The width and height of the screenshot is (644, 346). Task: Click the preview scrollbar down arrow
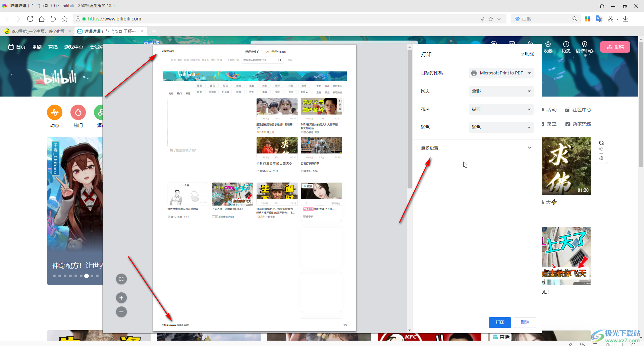410,331
